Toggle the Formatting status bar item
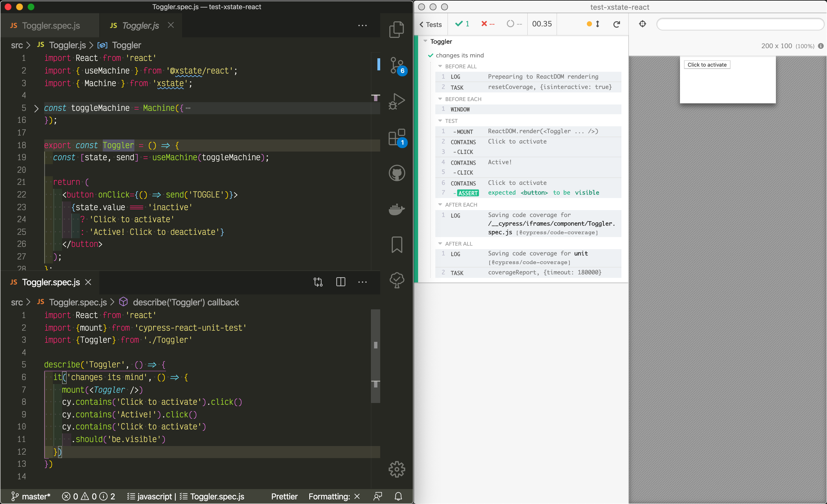The height and width of the screenshot is (504, 827). click(334, 496)
